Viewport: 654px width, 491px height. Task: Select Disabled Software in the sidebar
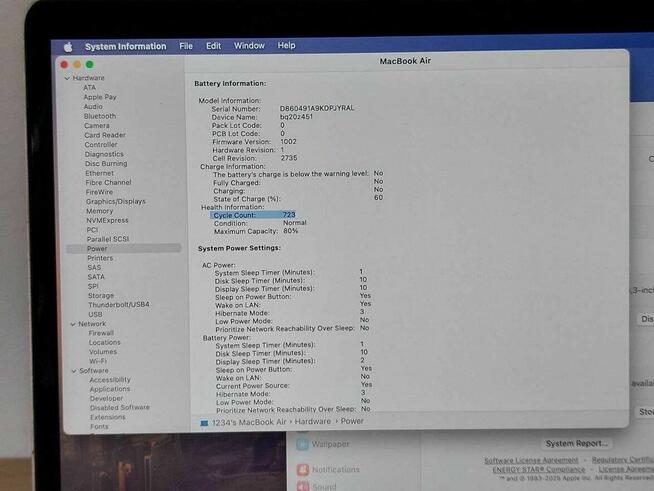click(120, 408)
